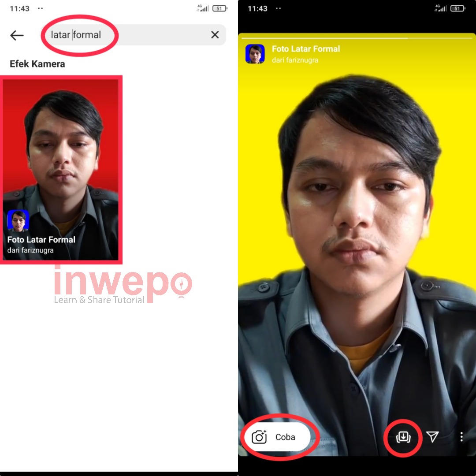Viewport: 476px width, 476px height.
Task: Open the fariznugra creator profile link
Action: (x=294, y=60)
